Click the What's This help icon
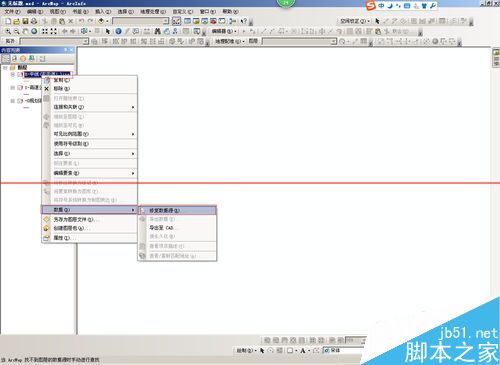The width and height of the screenshot is (500, 365). pyautogui.click(x=244, y=21)
